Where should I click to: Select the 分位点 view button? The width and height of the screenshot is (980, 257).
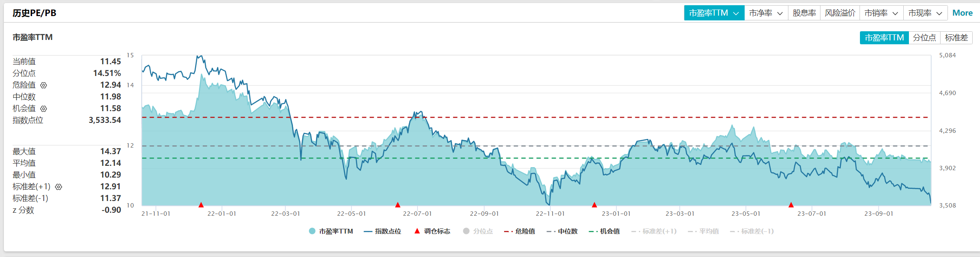pyautogui.click(x=924, y=38)
